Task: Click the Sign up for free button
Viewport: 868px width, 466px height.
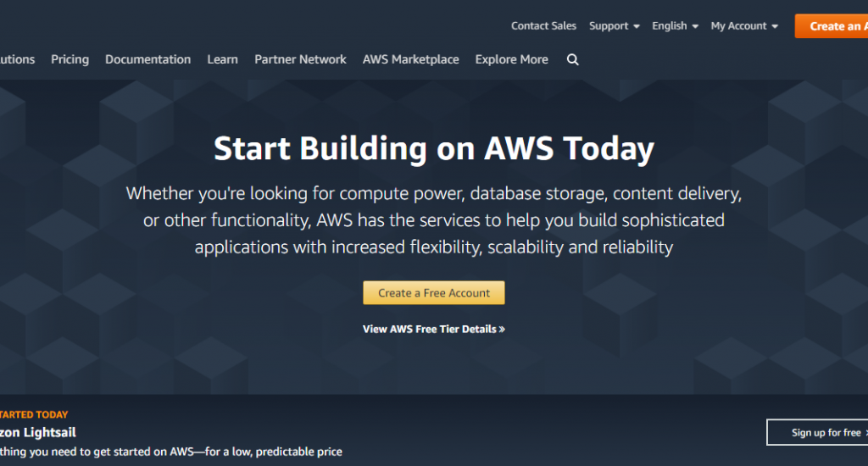Action: coord(818,432)
